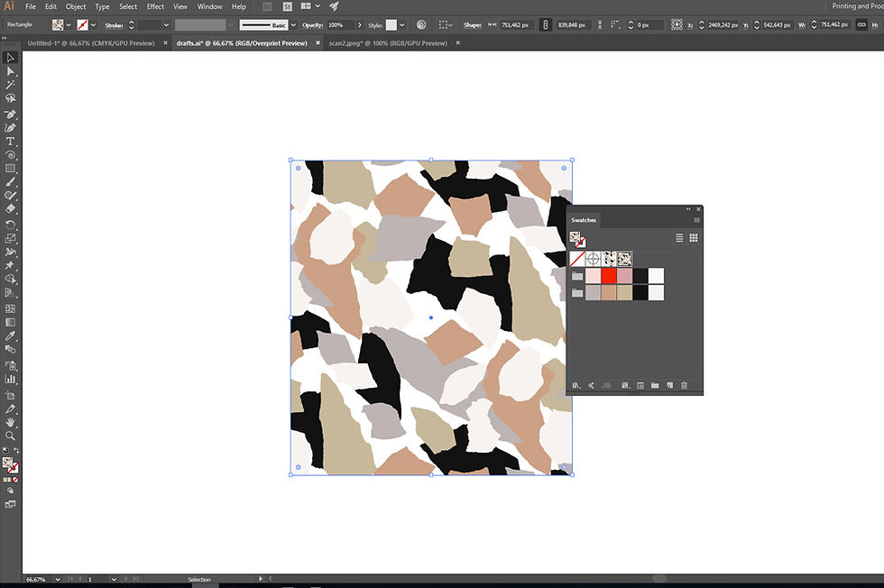884x588 pixels.
Task: Open Swatch Options icon in Swatches panel
Action: tap(640, 386)
